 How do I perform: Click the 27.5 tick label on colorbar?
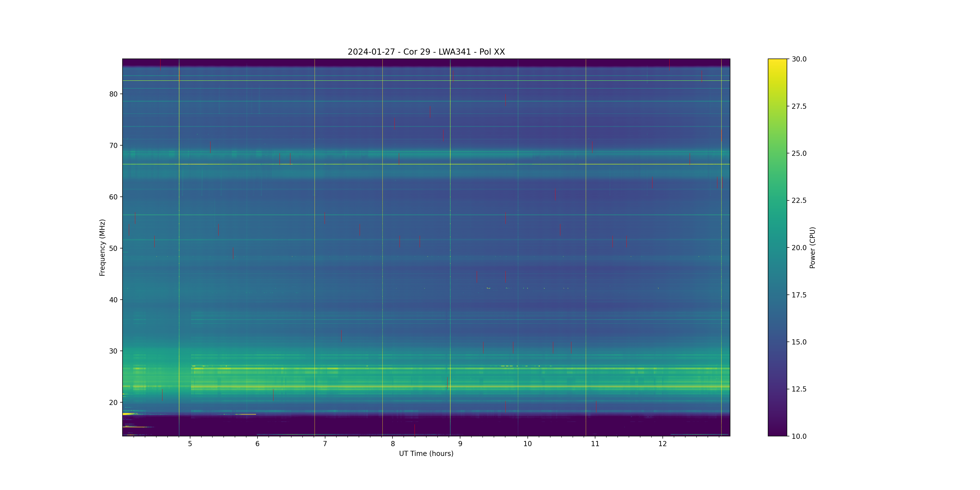[x=799, y=106]
